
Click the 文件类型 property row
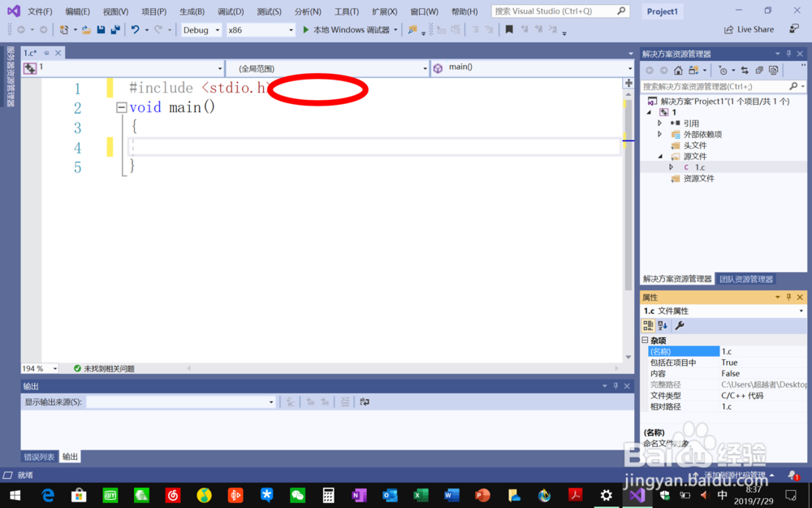coord(727,396)
